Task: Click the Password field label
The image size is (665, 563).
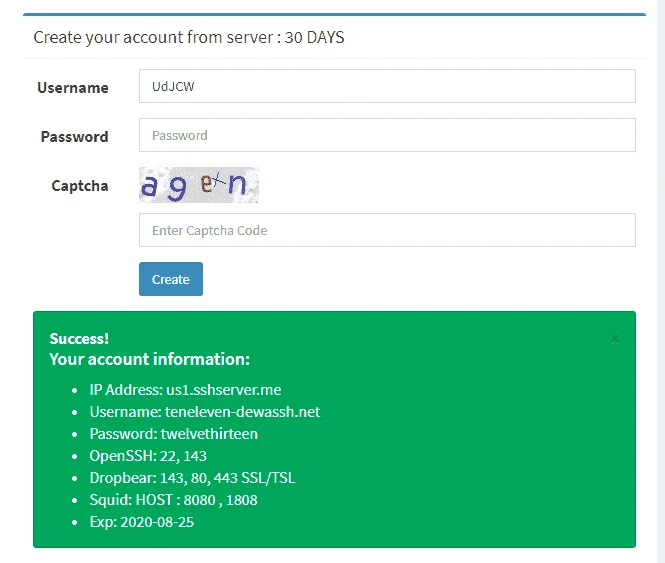Action: [75, 137]
